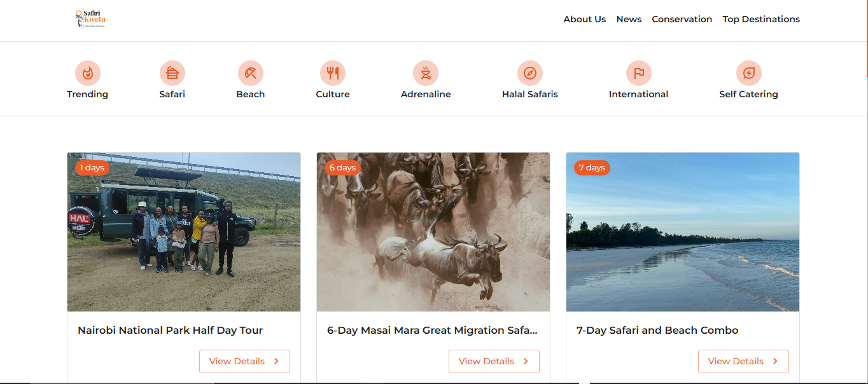Click the 1 days duration badge
The image size is (868, 384).
click(92, 168)
